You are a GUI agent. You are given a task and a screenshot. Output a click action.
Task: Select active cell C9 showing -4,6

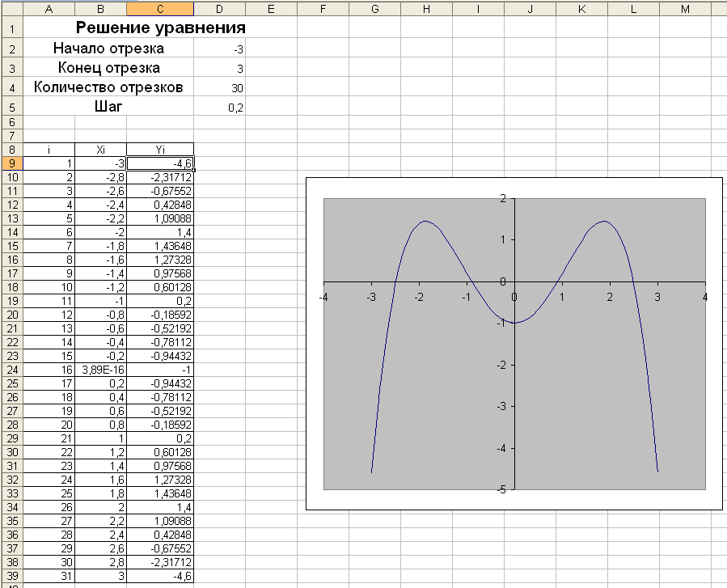pos(160,163)
